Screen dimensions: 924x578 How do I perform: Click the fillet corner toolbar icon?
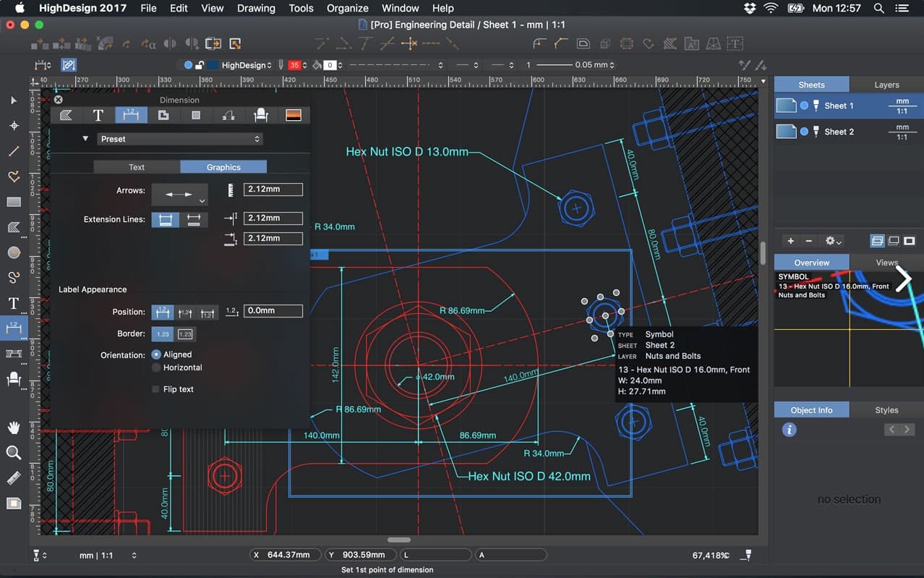coord(539,44)
